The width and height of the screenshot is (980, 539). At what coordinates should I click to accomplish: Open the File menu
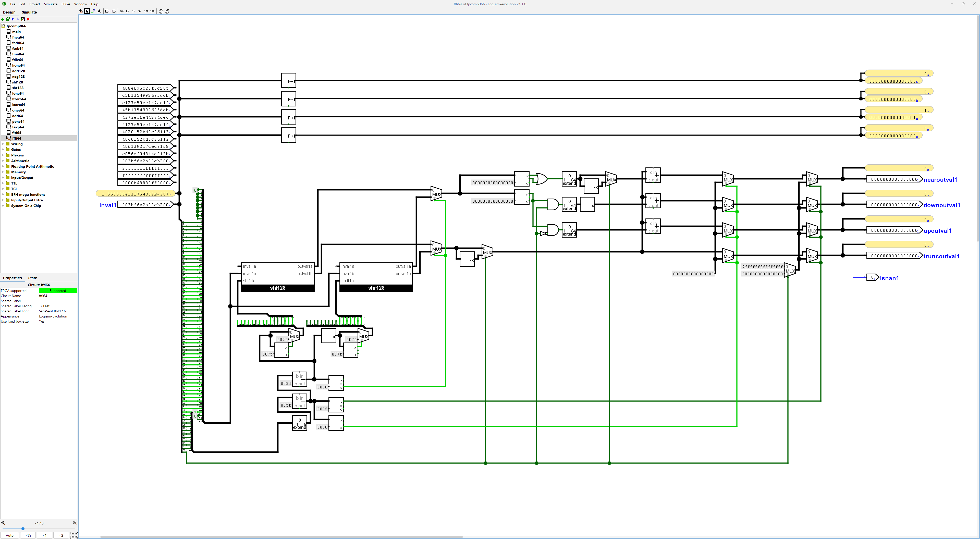13,4
